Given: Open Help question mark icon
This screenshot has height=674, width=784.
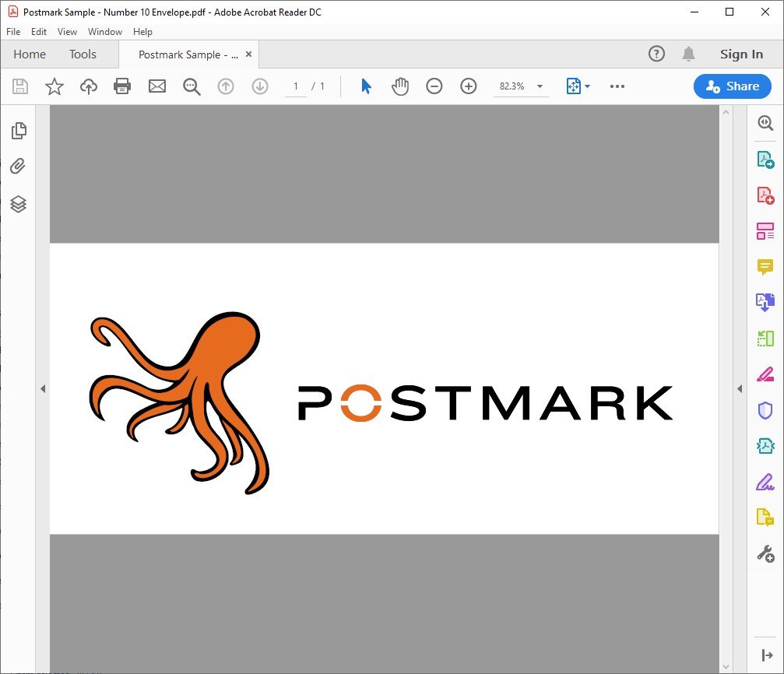Looking at the screenshot, I should 656,54.
